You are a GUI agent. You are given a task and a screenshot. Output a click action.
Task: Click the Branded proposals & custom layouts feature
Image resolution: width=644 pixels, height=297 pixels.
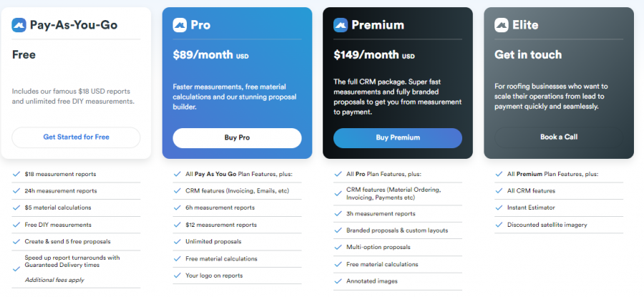396,230
